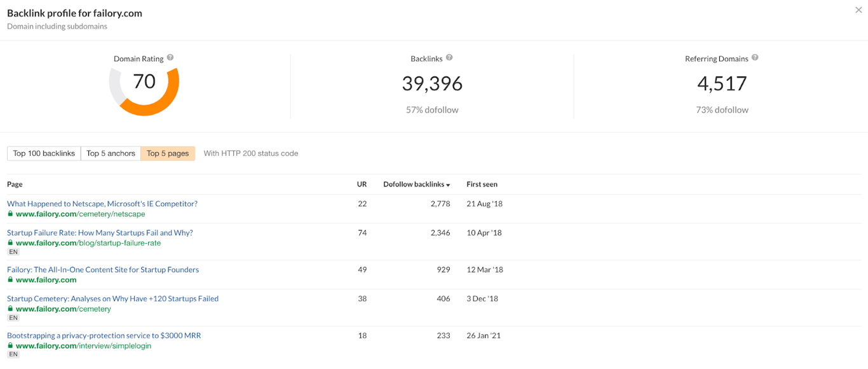Click the Referring Domains help icon
The width and height of the screenshot is (868, 369).
point(755,58)
